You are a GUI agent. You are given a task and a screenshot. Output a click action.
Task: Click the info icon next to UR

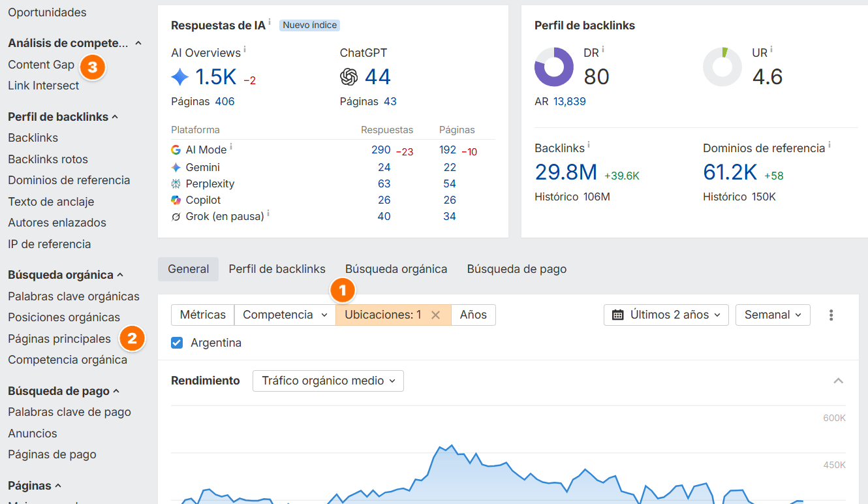coord(772,50)
